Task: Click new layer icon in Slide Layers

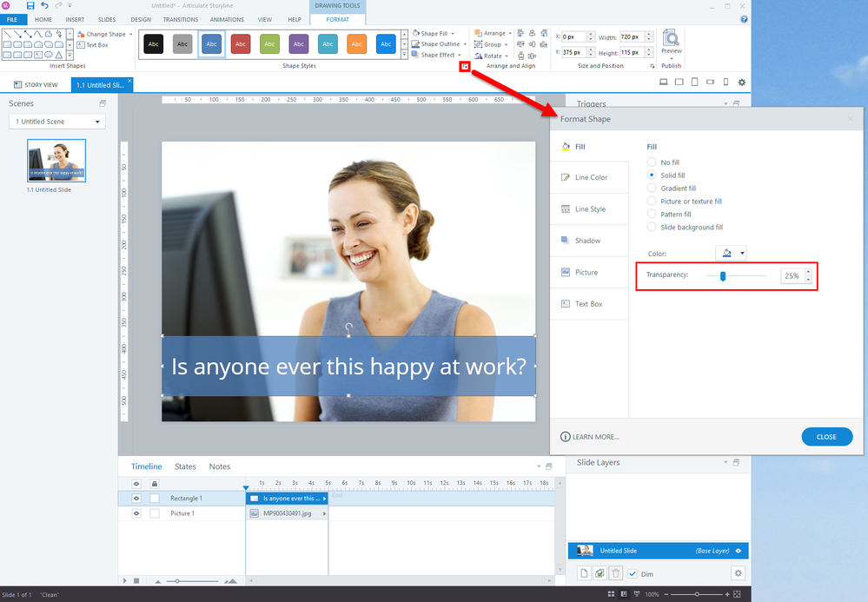Action: click(x=586, y=573)
